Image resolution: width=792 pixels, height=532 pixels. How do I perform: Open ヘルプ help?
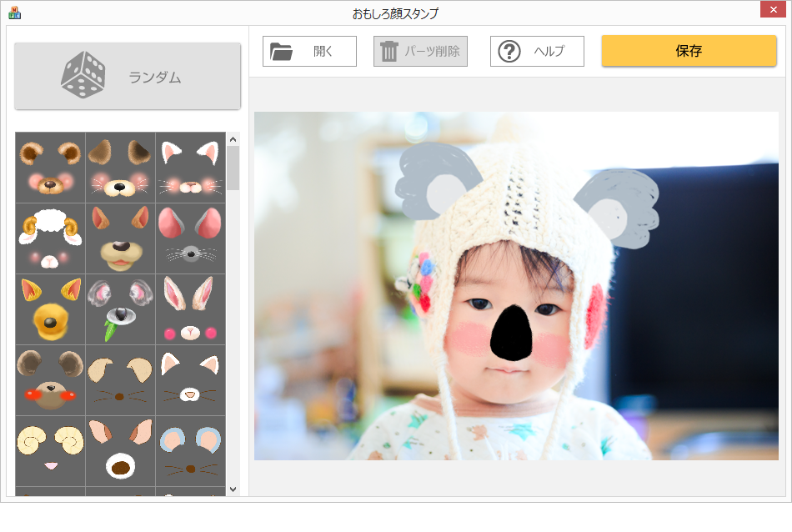537,52
